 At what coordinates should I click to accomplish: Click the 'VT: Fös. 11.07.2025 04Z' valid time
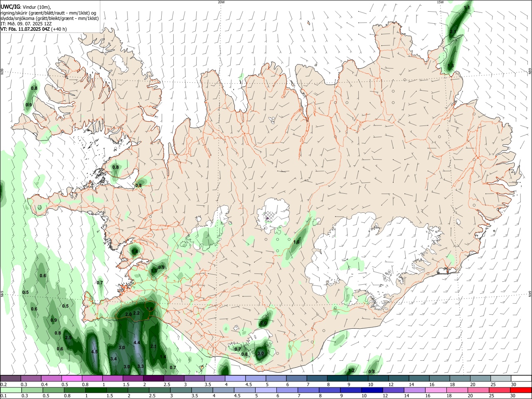pos(25,29)
